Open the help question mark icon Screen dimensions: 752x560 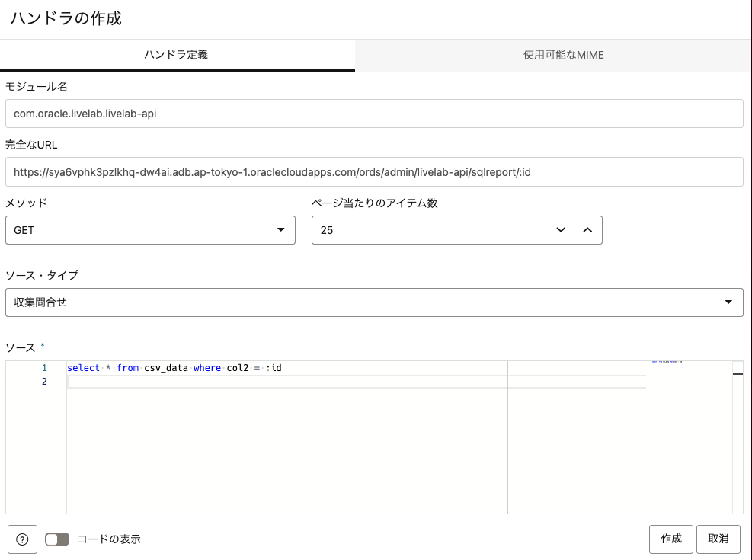click(22, 539)
